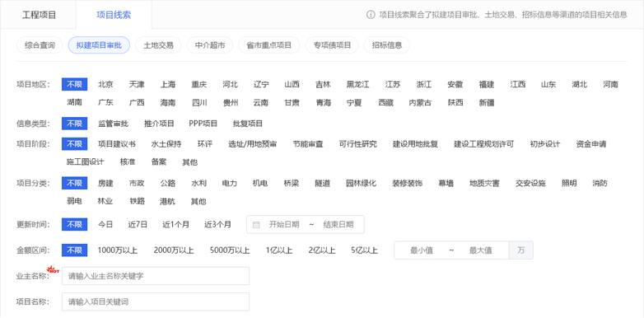Open the 省市重点项目 sub-tab

coord(269,45)
